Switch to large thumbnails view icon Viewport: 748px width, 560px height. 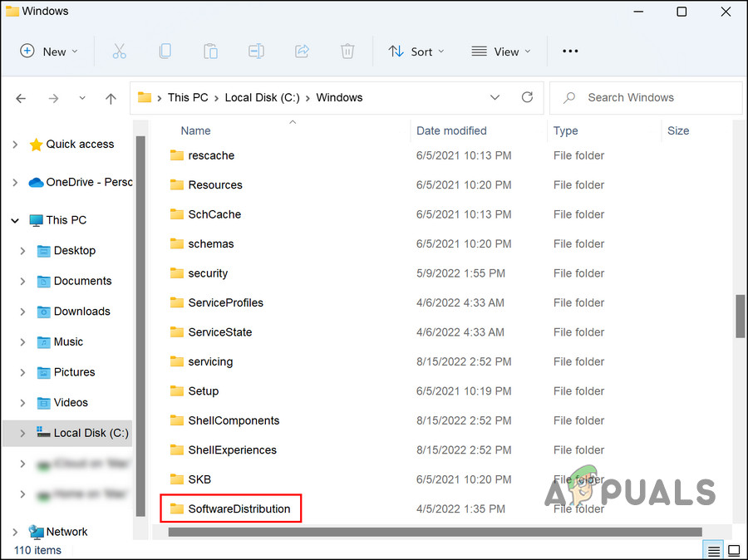point(735,551)
